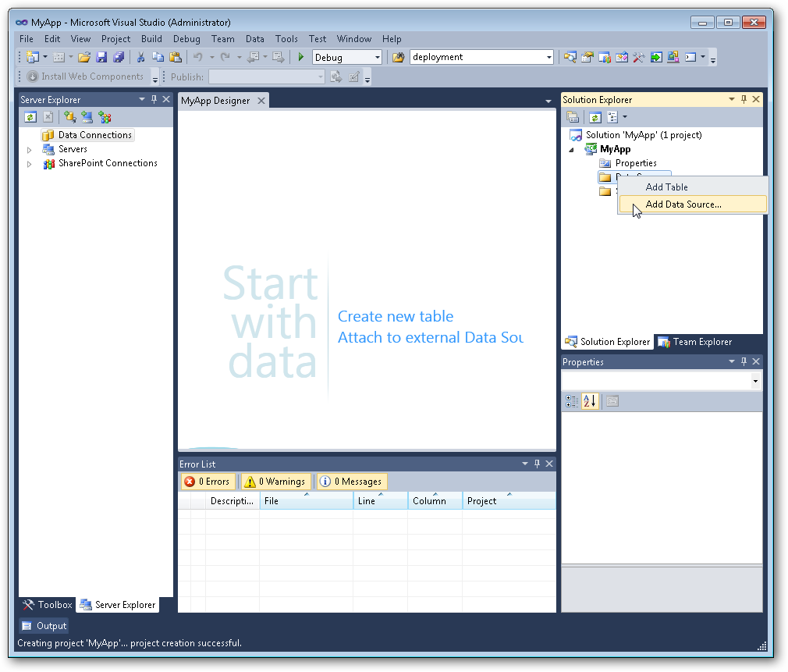788x672 pixels.
Task: Click the Create new table link
Action: (x=396, y=316)
